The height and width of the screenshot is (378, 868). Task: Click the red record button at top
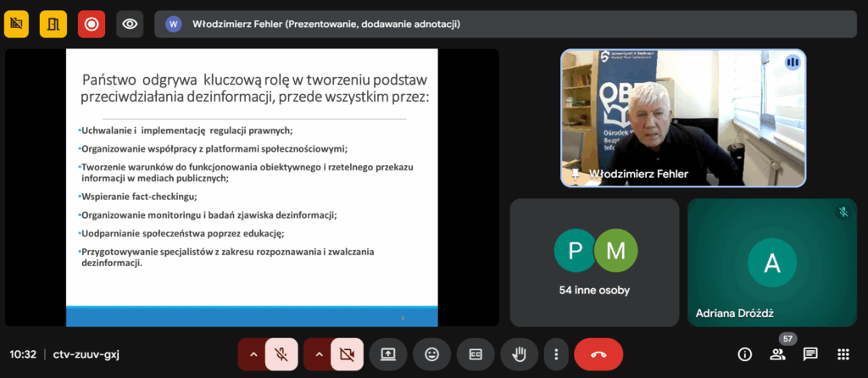(x=92, y=24)
